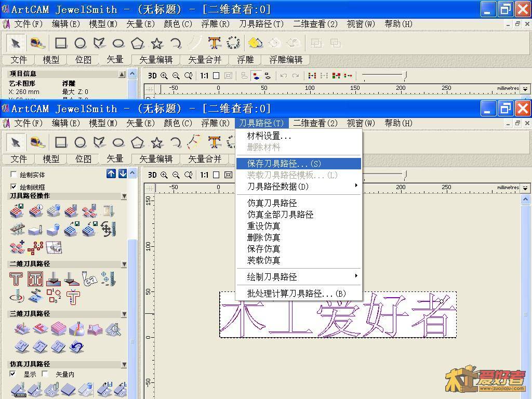Toggle 显示 checkbox in simulation section
This screenshot has height=399, width=532.
(12, 374)
